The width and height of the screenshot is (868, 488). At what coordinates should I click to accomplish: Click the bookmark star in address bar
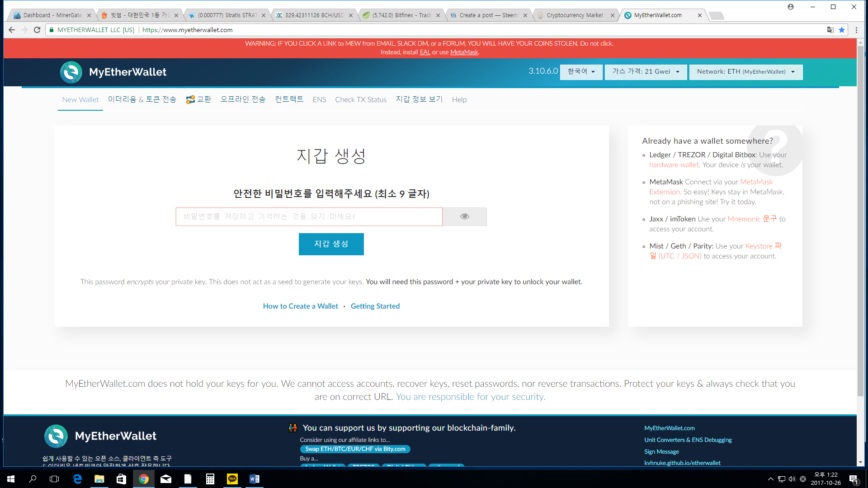tap(842, 30)
